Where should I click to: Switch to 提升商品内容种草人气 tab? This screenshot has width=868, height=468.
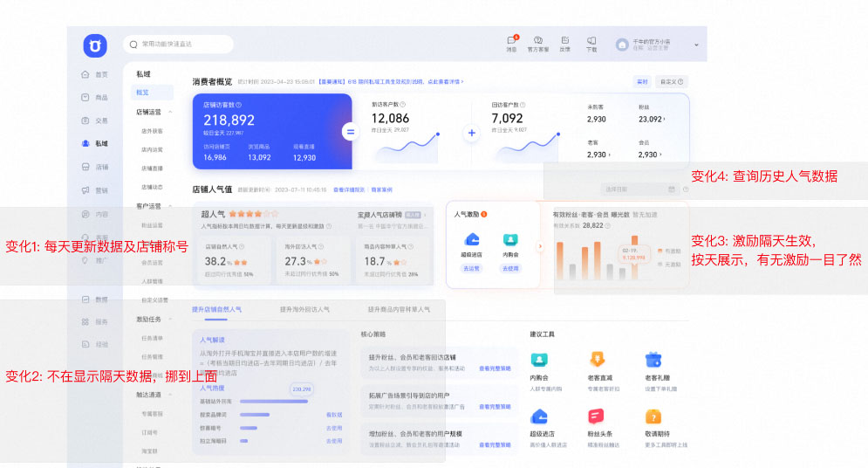(x=399, y=310)
